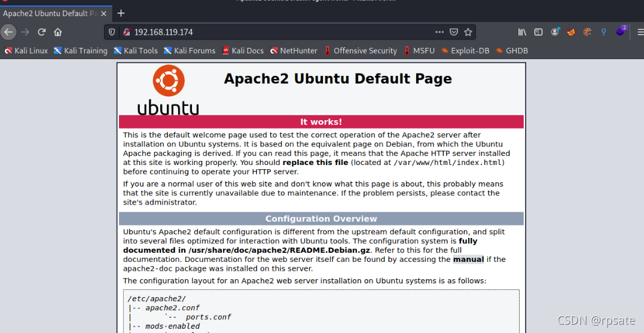
Task: Open the Kali Training bookmark
Action: 81,51
